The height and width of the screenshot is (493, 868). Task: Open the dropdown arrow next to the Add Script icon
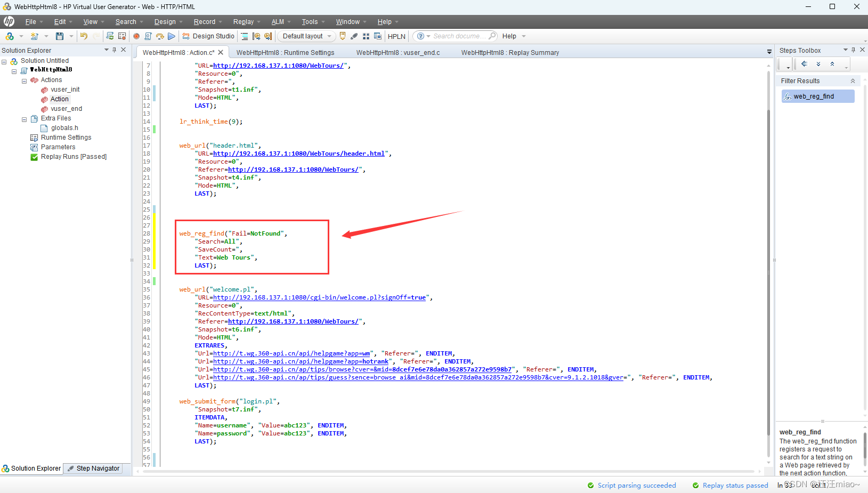point(46,36)
